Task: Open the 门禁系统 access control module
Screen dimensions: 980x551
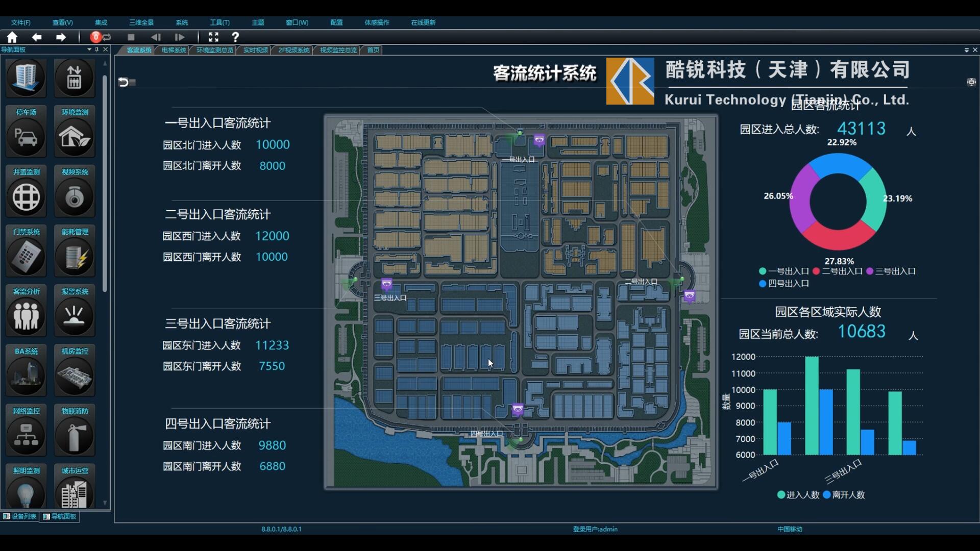Action: [x=26, y=257]
